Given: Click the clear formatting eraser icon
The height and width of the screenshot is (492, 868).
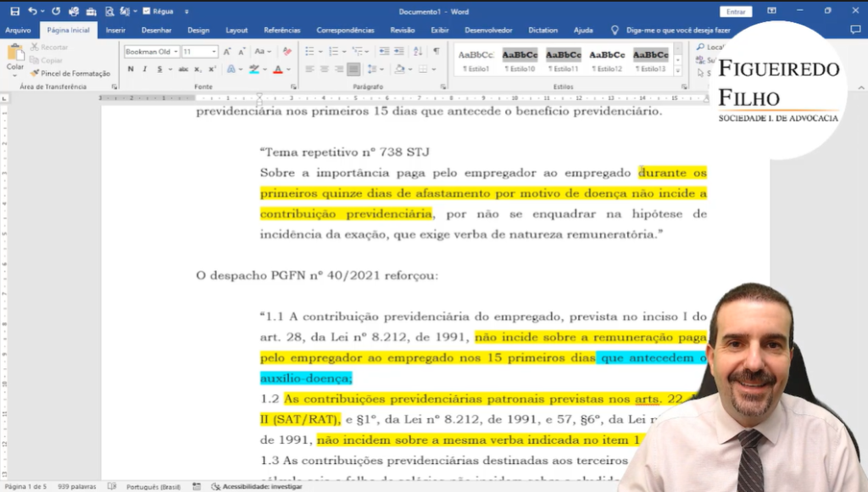Looking at the screenshot, I should [x=287, y=52].
